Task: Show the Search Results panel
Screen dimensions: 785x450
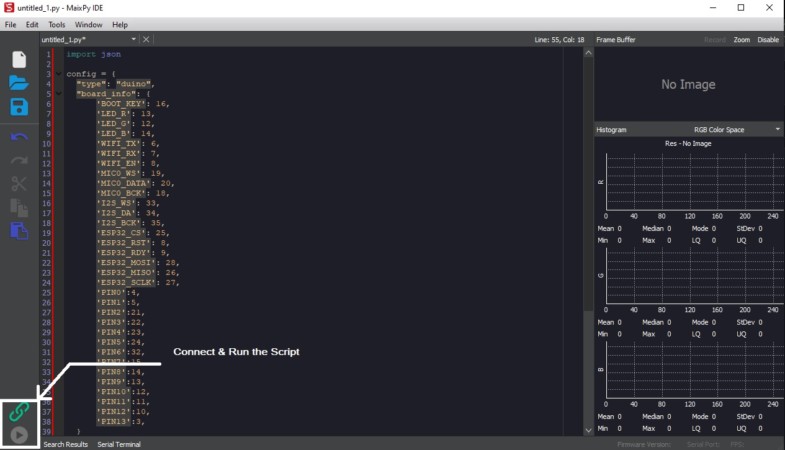Action: tap(66, 444)
